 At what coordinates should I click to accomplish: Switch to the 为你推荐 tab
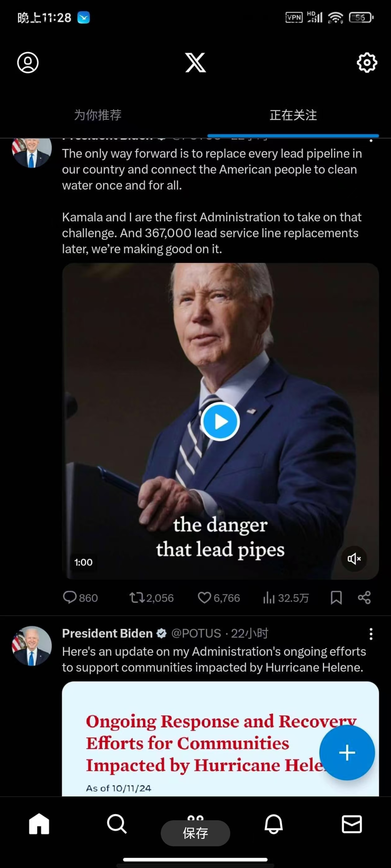tap(97, 115)
